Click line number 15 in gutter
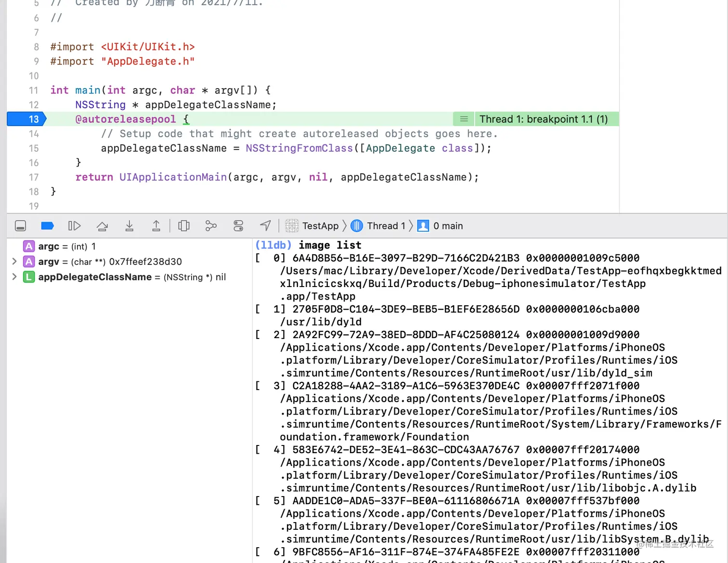This screenshot has width=728, height=563. pos(33,148)
